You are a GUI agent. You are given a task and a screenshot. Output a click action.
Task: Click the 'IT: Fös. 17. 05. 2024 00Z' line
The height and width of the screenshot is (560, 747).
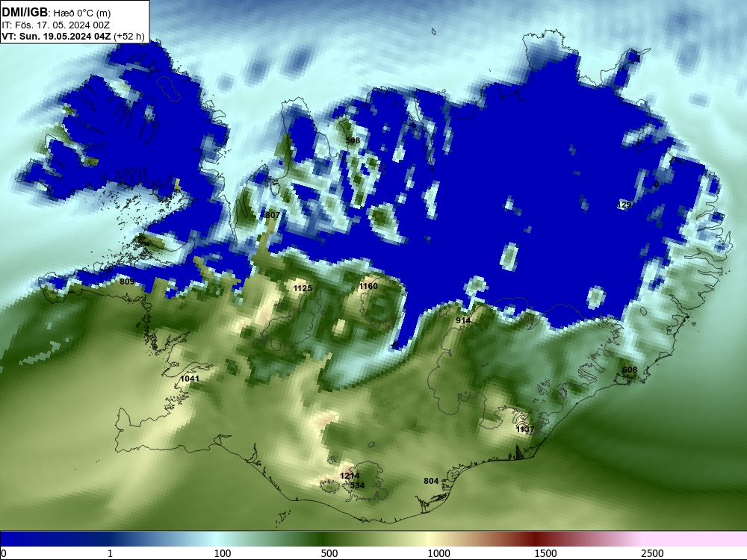(x=56, y=25)
